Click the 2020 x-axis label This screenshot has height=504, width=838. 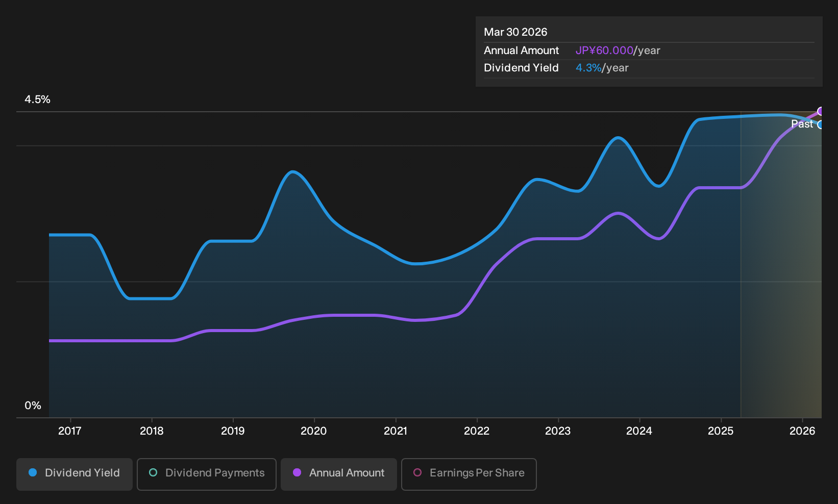tap(314, 431)
